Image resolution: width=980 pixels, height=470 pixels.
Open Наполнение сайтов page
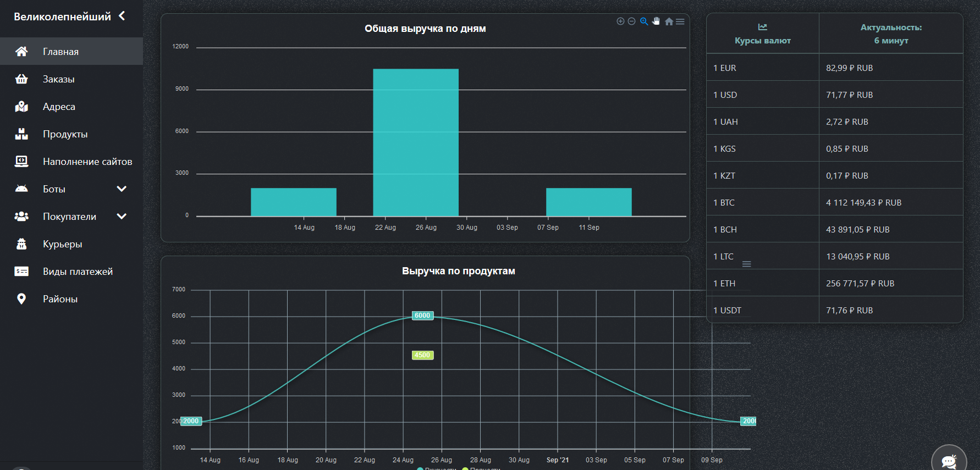[x=87, y=162]
